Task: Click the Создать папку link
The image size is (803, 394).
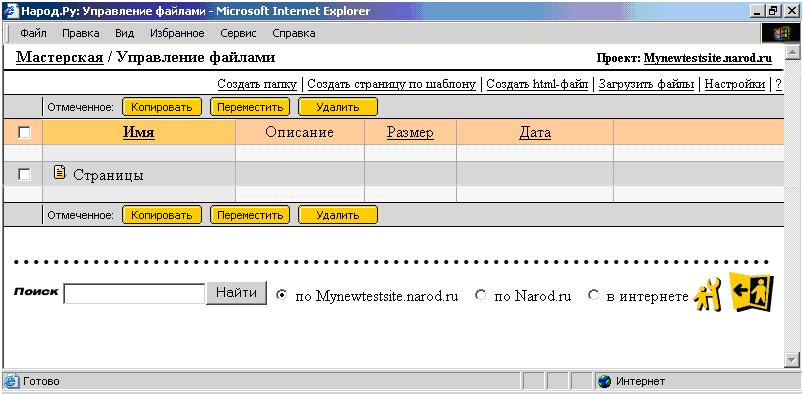Action: [x=257, y=84]
